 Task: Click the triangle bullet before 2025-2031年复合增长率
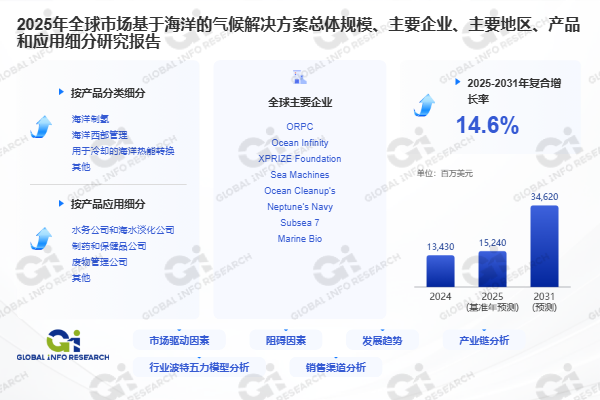pos(458,82)
